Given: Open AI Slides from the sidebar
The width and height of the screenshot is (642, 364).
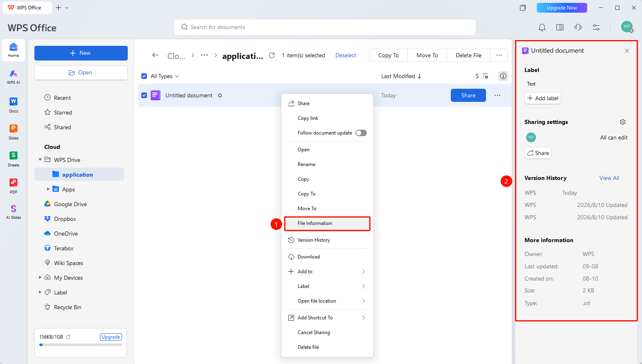Looking at the screenshot, I should click(14, 211).
